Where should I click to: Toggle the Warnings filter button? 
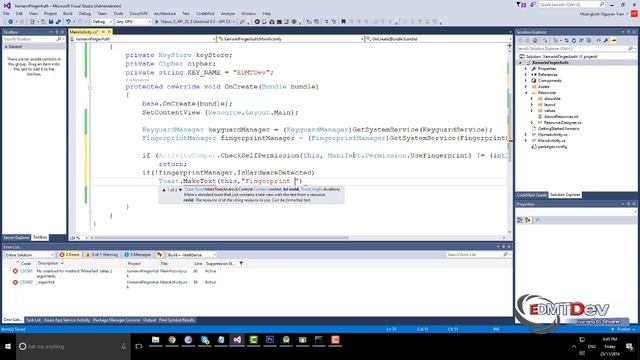(x=101, y=255)
